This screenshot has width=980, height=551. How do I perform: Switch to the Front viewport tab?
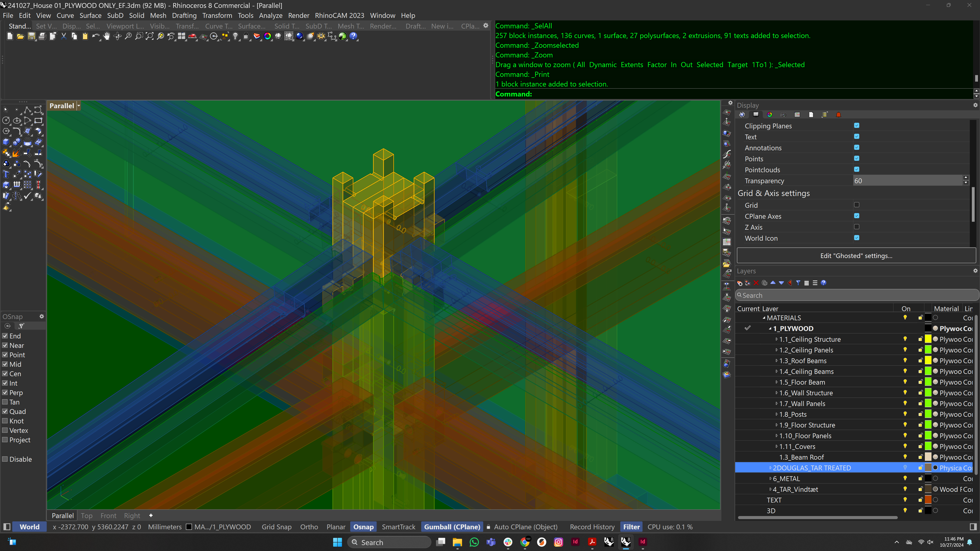click(108, 516)
